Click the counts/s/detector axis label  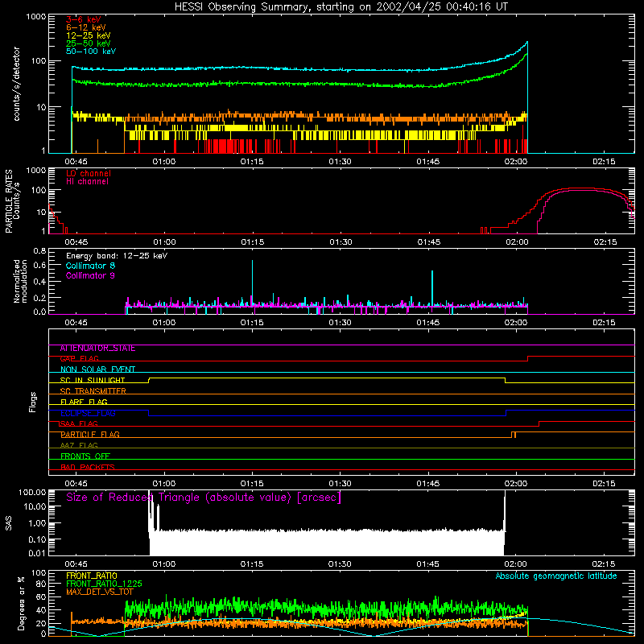[x=17, y=84]
